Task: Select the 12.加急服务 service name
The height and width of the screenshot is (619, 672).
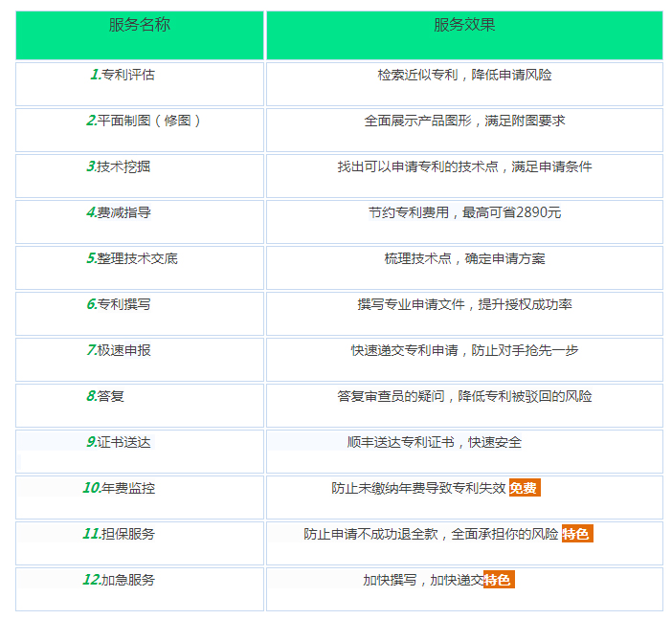Action: [119, 580]
